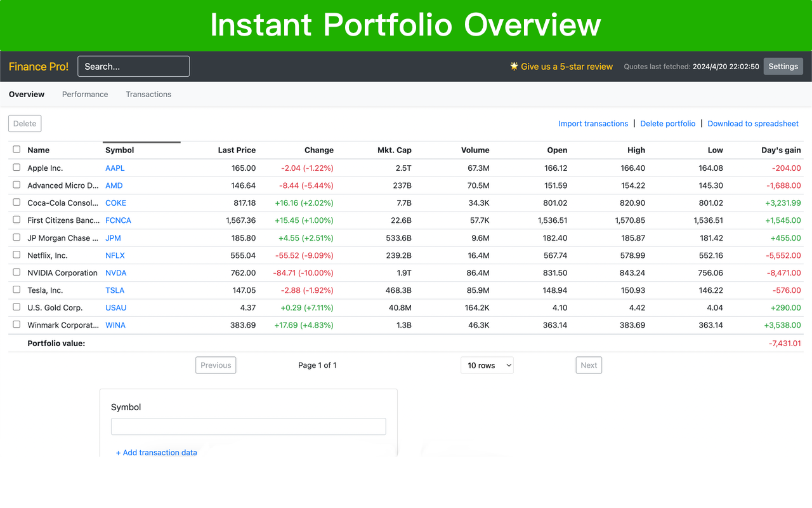Sort by the Day's gain column header
Screen dimensions: 812x508
781,150
